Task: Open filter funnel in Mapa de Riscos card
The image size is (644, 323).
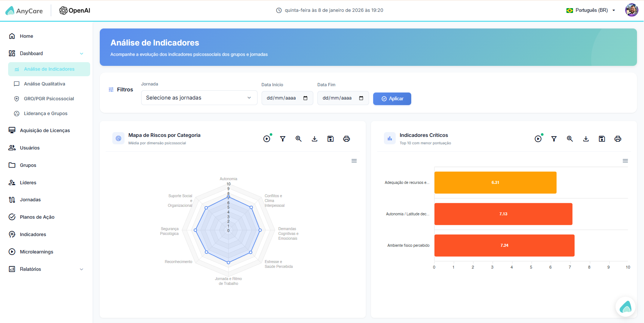Action: click(x=283, y=139)
